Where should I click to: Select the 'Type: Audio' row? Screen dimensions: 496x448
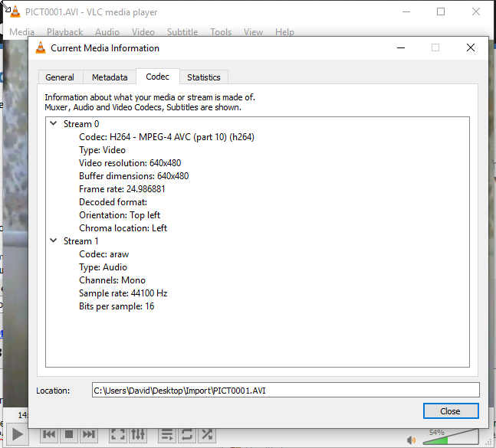(103, 267)
